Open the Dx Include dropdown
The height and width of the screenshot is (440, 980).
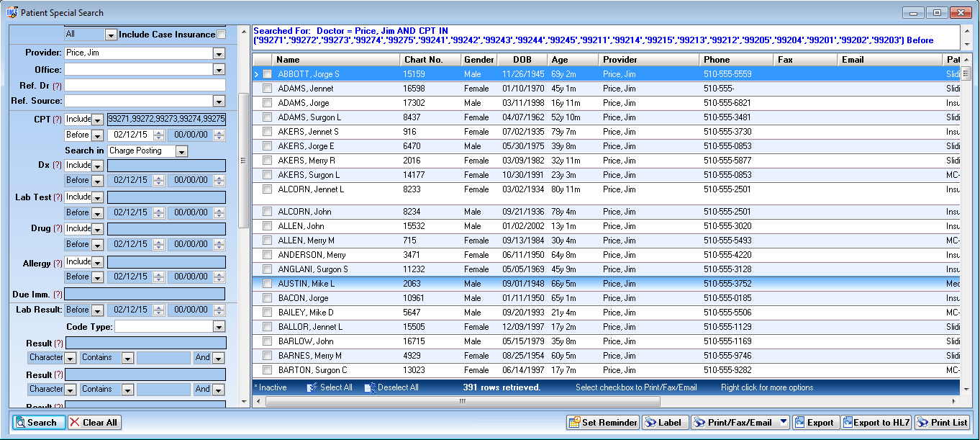click(x=97, y=166)
